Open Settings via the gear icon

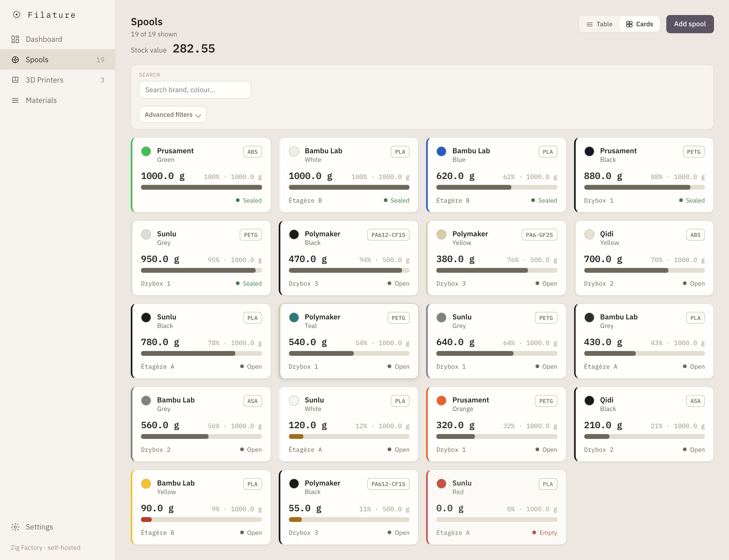coord(15,527)
